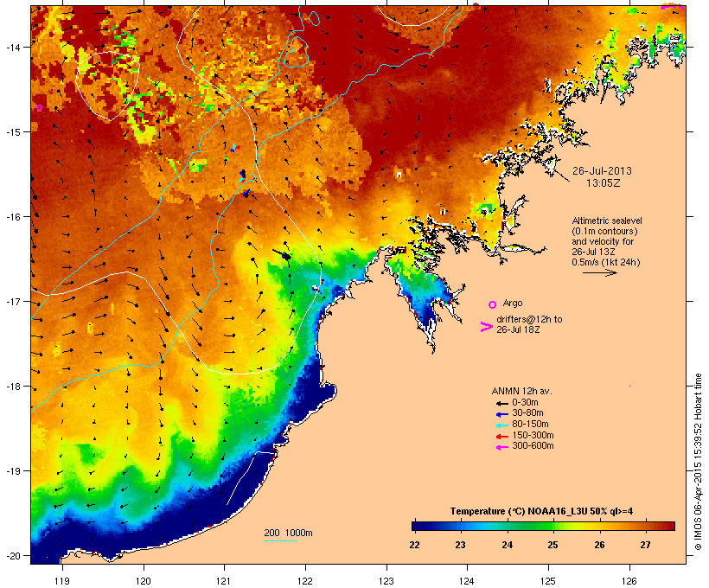The width and height of the screenshot is (709, 588).
Task: Click the colorbar tick label 23
Action: 460,545
